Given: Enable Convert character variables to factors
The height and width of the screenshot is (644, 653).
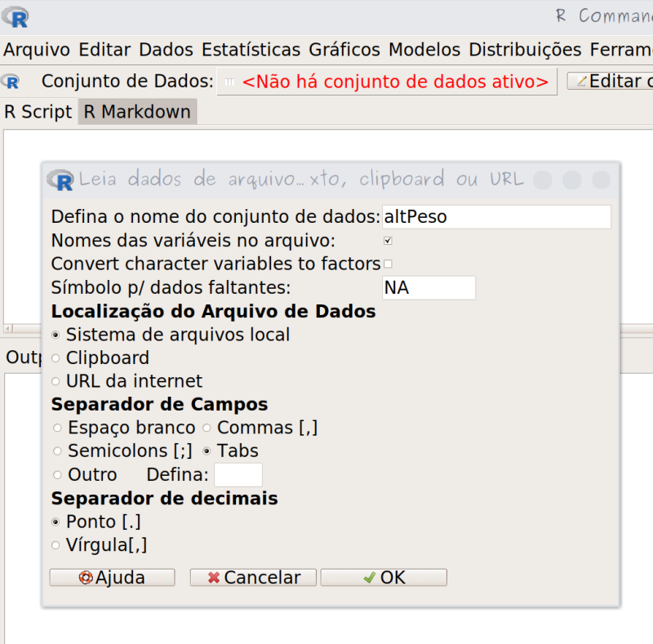Looking at the screenshot, I should point(388,264).
